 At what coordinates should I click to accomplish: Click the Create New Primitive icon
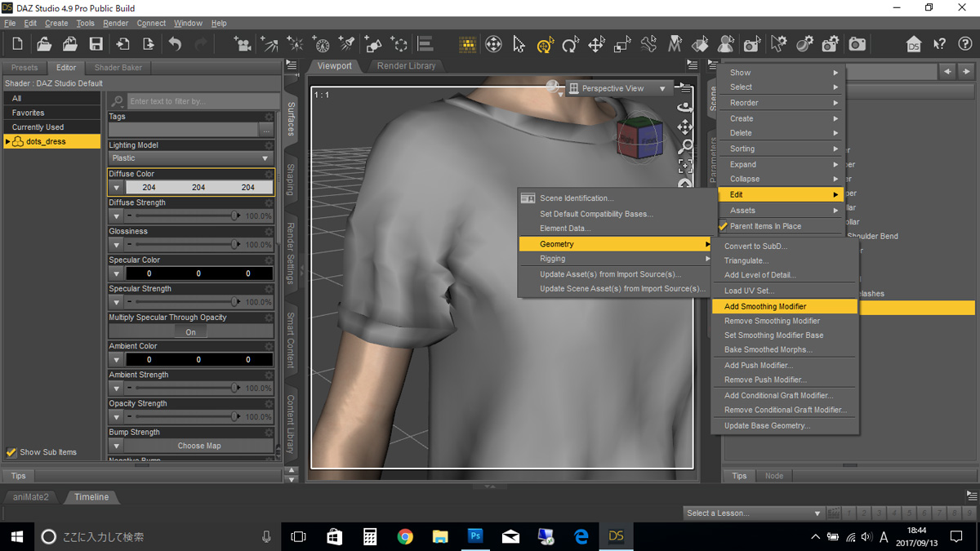click(x=373, y=44)
